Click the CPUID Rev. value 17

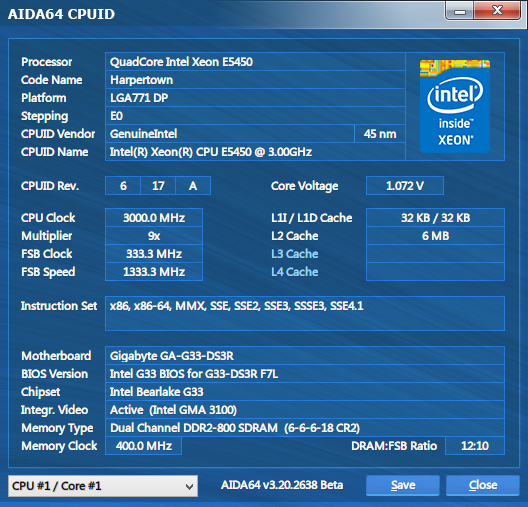pyautogui.click(x=158, y=185)
